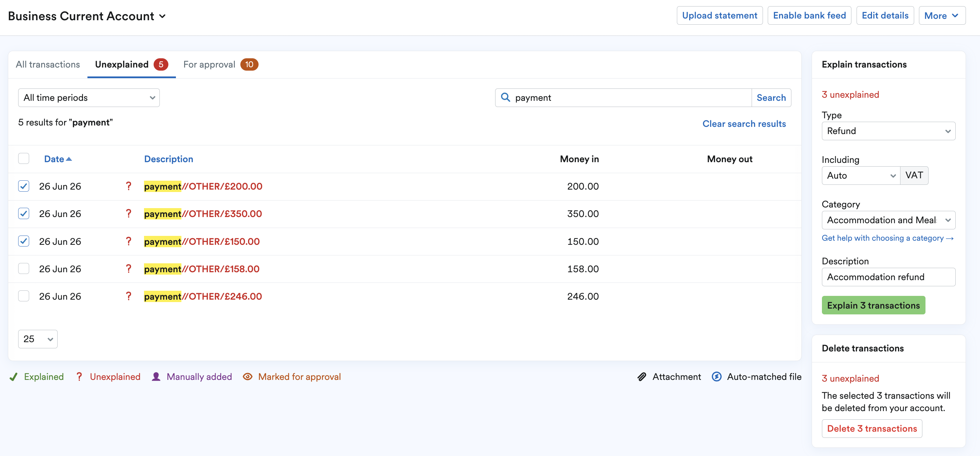This screenshot has height=456, width=980.
Task: Select the Unexplained tab
Action: (x=131, y=64)
